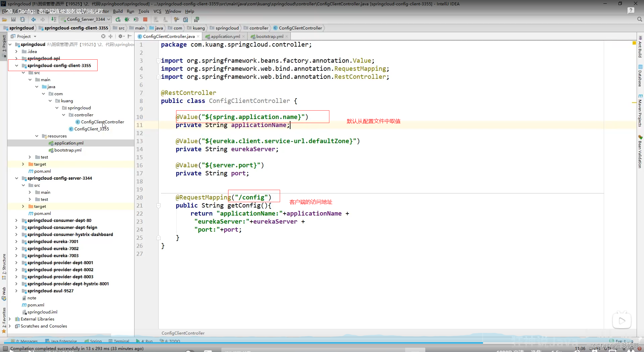Screen dimensions: 644x352
Task: Collapse the resources folder
Action: point(37,136)
